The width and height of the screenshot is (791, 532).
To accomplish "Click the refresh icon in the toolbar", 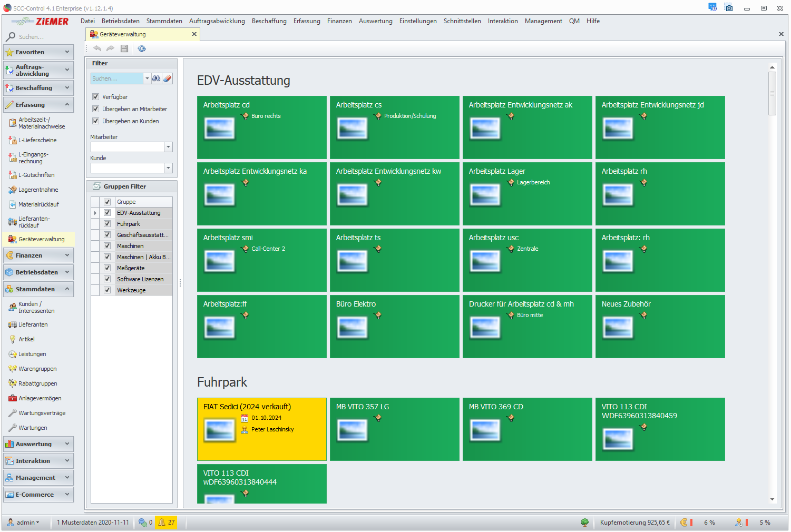I will [x=142, y=48].
